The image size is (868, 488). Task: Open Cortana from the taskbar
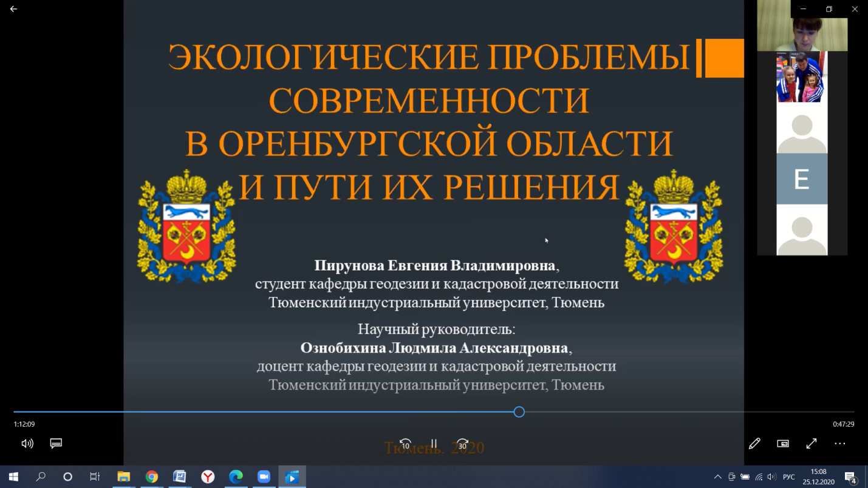[x=67, y=477]
